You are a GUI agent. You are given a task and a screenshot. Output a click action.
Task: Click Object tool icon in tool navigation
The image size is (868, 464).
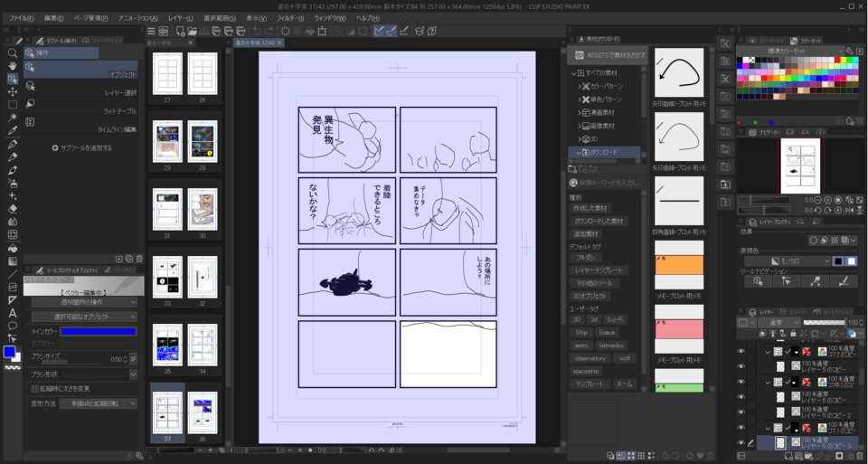point(758,281)
